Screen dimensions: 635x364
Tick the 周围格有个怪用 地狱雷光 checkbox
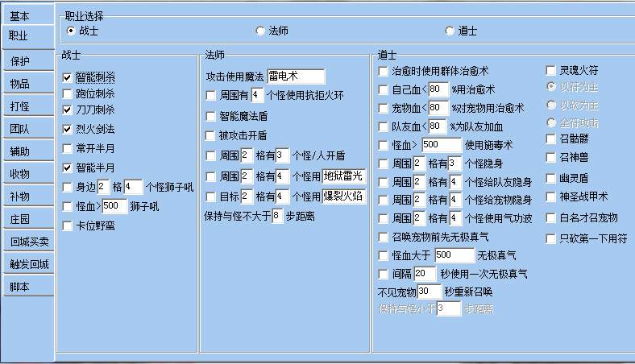(210, 176)
